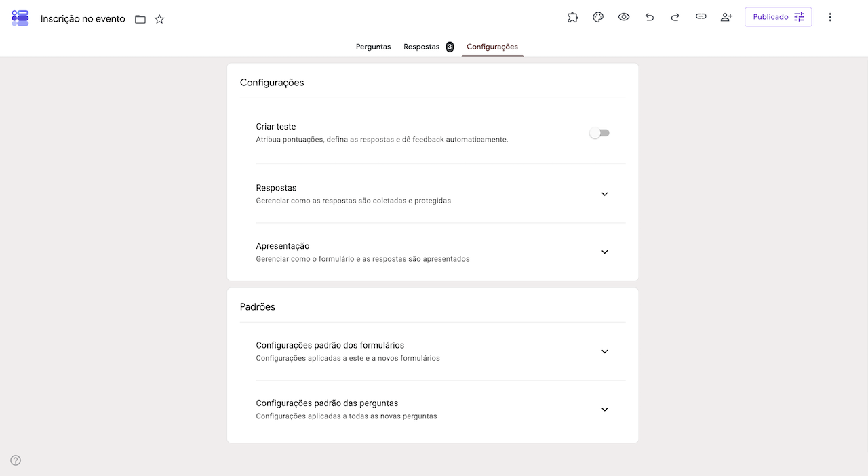Open the Google Forms home logo

coord(20,18)
